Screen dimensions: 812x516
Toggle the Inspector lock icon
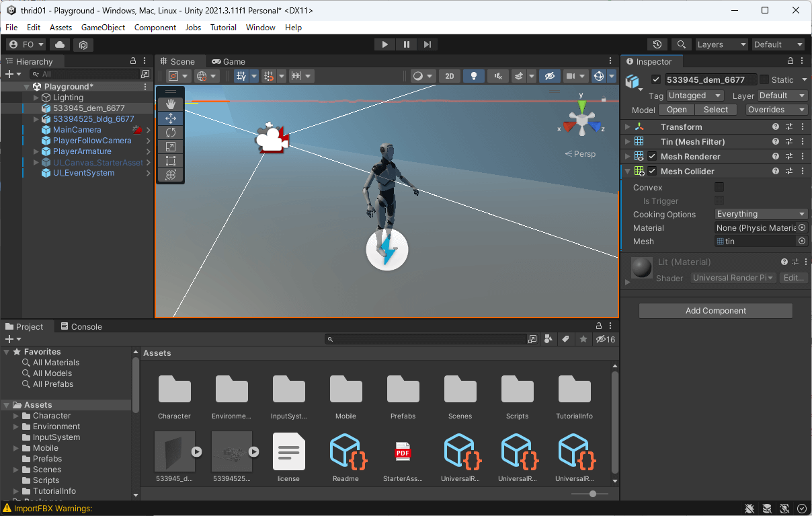[x=791, y=61]
